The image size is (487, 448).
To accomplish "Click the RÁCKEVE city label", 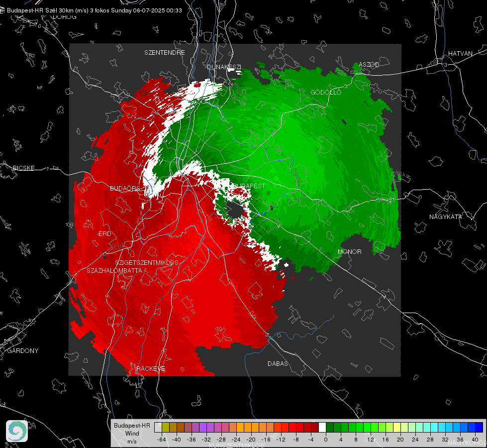I will pos(151,369).
